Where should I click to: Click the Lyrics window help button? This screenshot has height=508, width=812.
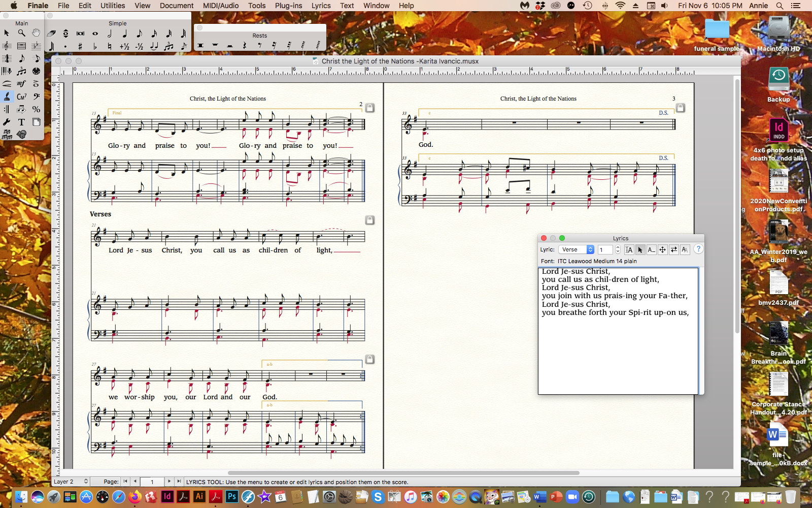click(698, 249)
